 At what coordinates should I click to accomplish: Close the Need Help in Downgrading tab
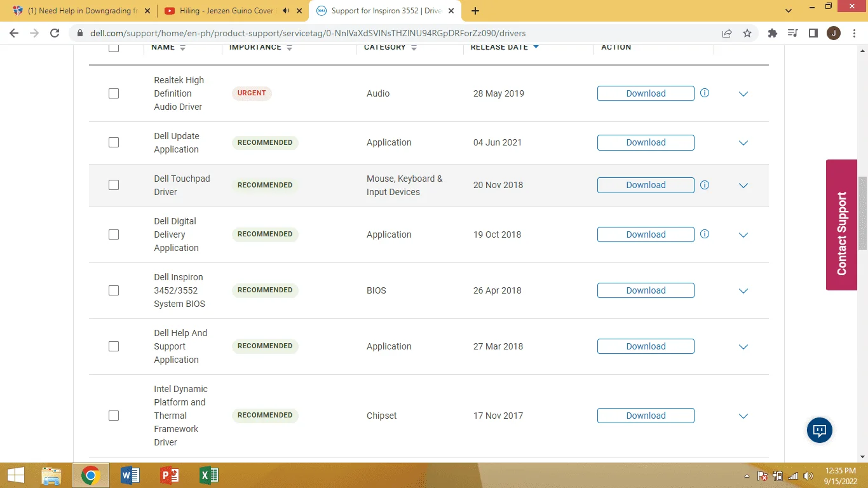coord(147,11)
